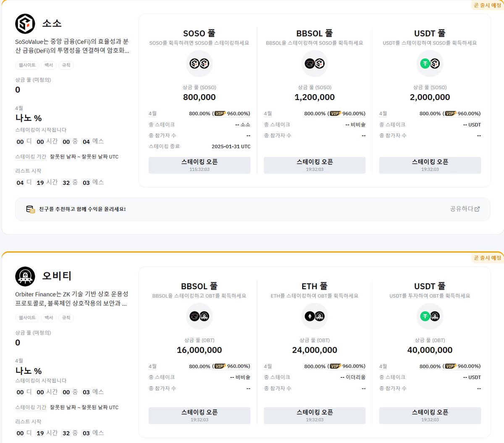This screenshot has height=443, width=504.
Task: Click the 리스트 시작 label in the 오비티 card
Action: 28,421
